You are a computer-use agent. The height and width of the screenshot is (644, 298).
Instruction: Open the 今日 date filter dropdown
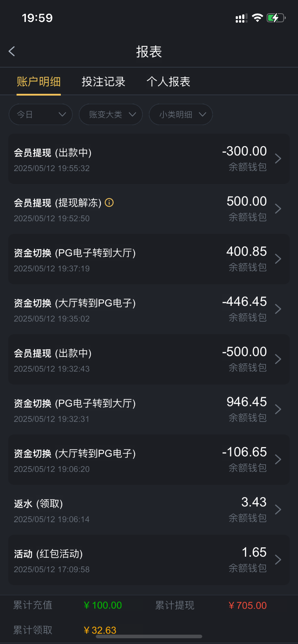[41, 115]
